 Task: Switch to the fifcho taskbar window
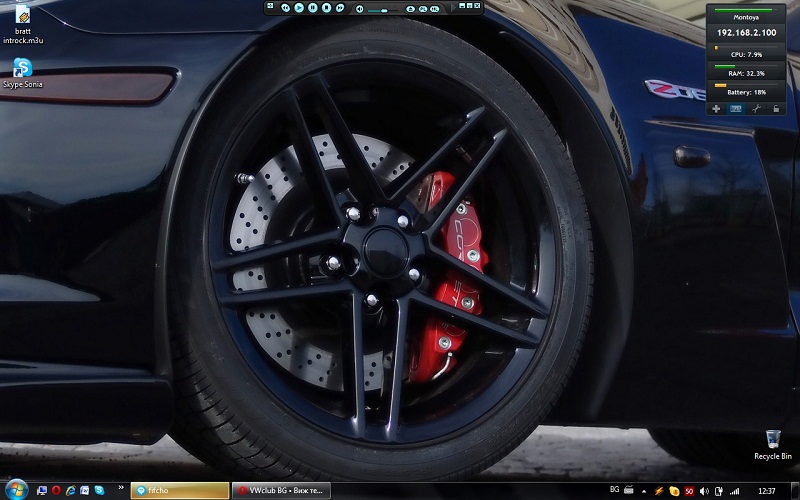coord(180,491)
